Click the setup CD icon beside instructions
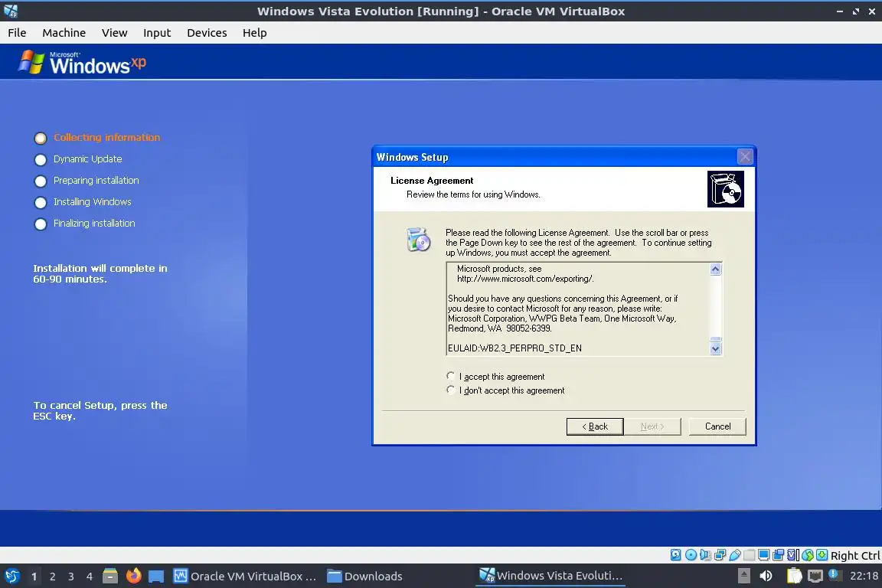The width and height of the screenshot is (882, 588). click(x=419, y=240)
